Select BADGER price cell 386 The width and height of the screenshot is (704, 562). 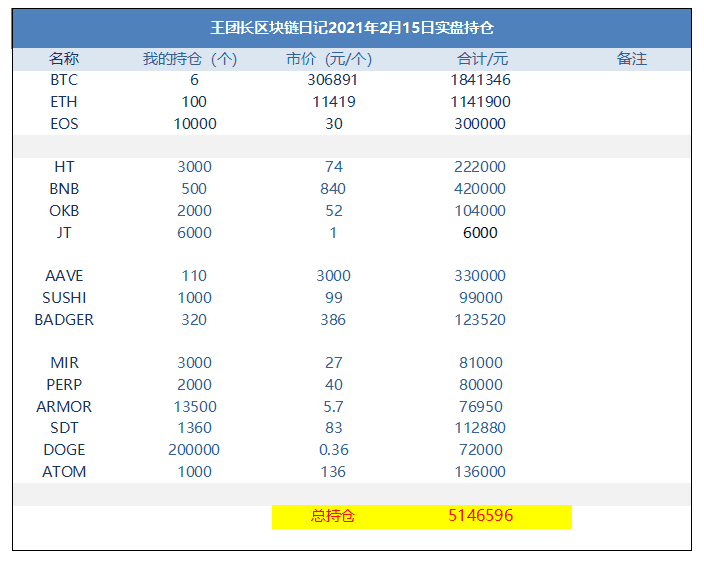333,320
